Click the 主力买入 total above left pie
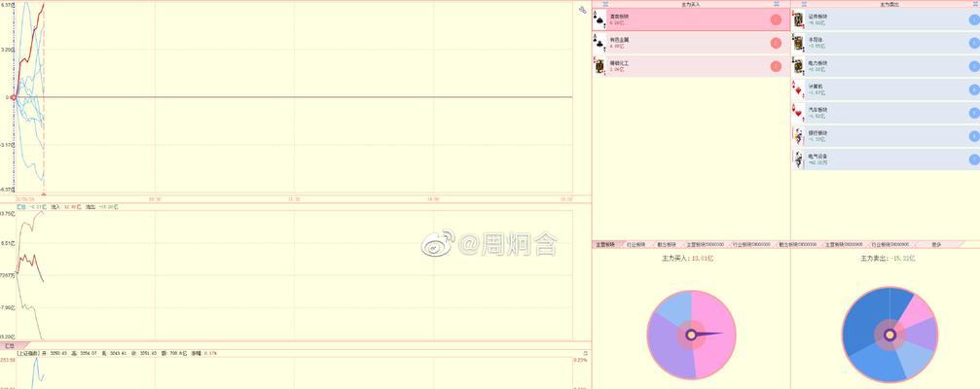Viewport: 980px width, 389px height. [x=687, y=258]
